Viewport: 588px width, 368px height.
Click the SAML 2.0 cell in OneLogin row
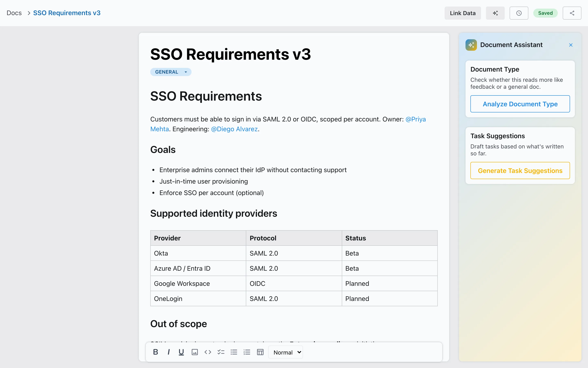tap(294, 299)
